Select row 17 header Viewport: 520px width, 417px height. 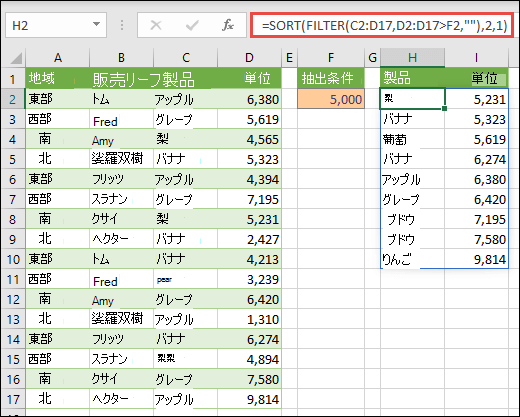pos(13,399)
